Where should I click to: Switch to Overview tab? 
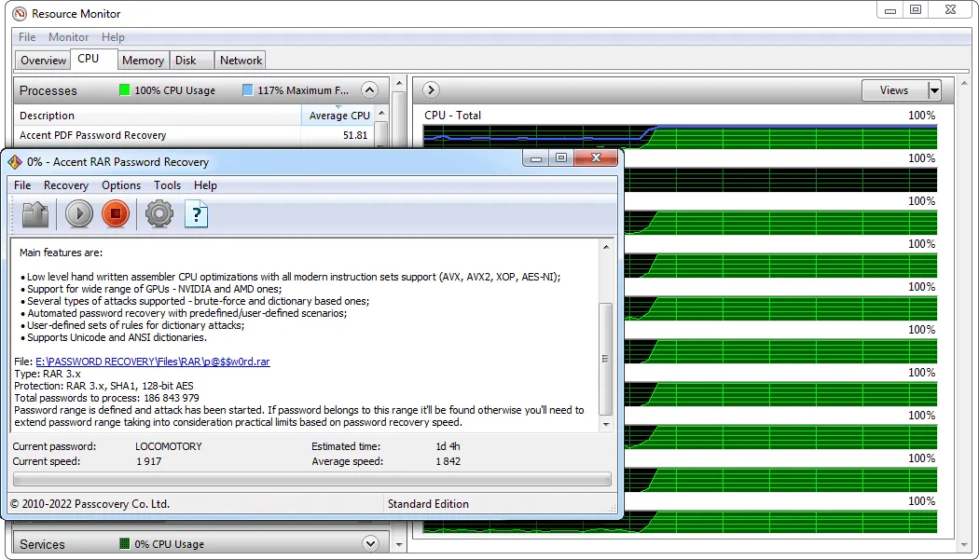[x=43, y=61]
